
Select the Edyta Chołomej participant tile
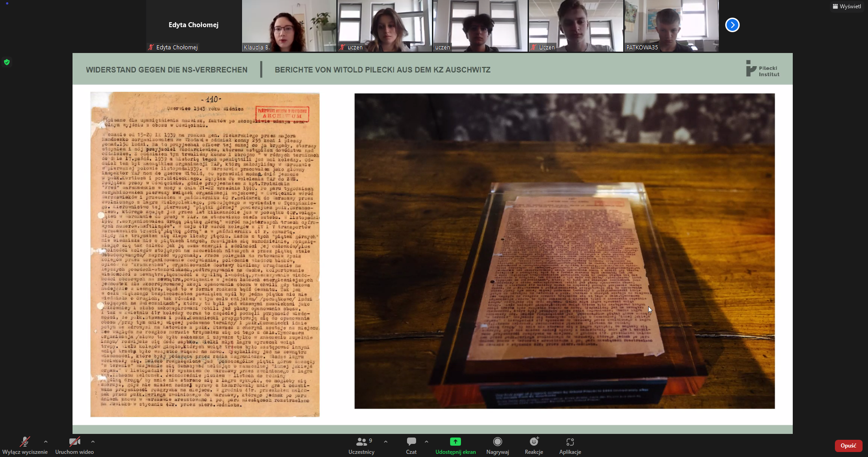pos(194,26)
